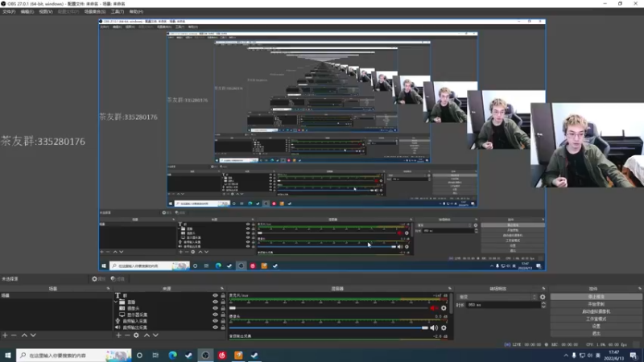Click the Exit button in Controls panel
644x362 pixels.
tap(596, 334)
